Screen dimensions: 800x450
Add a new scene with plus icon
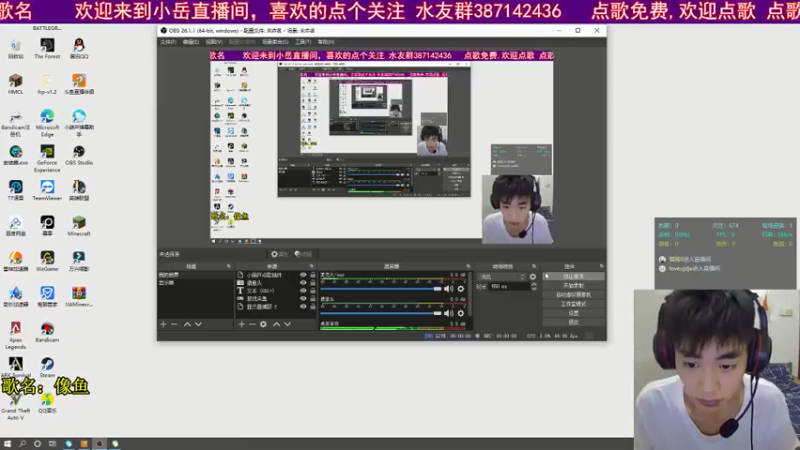(x=163, y=324)
